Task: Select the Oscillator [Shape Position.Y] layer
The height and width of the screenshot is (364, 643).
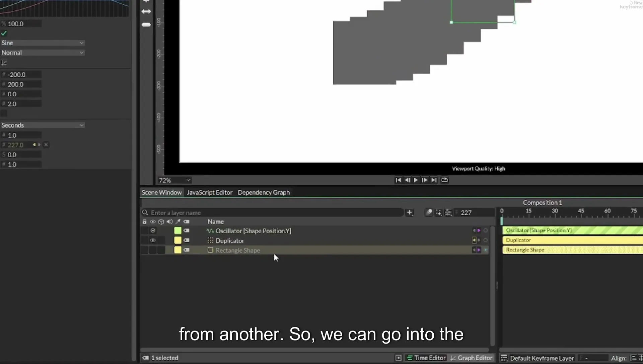Action: [x=253, y=231]
